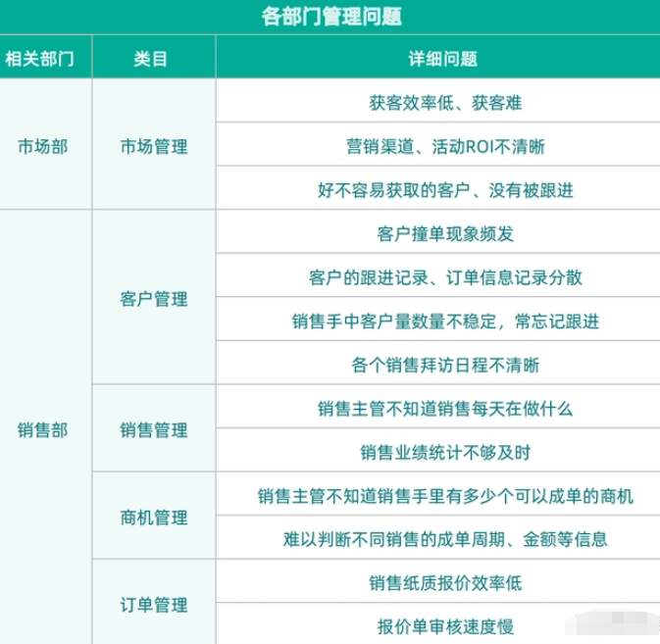Select the 市场部 department cell

[x=43, y=146]
